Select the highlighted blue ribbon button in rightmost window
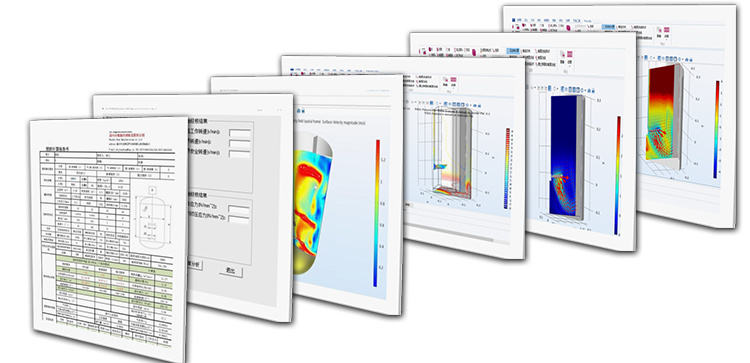 click(x=609, y=27)
